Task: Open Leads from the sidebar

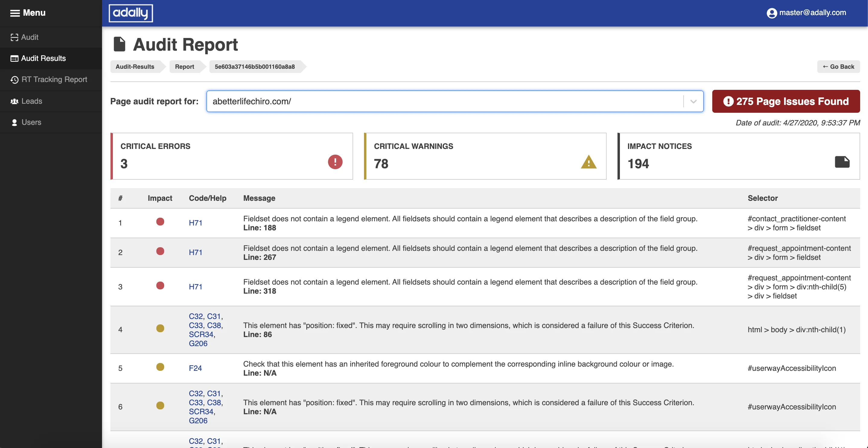Action: [32, 101]
